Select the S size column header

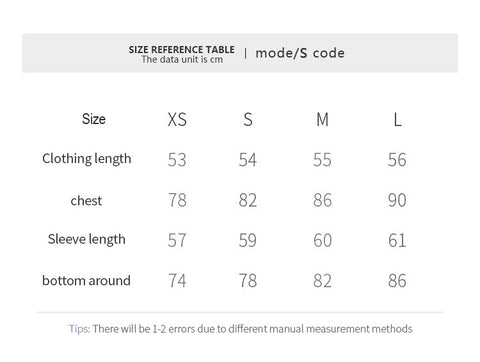tap(248, 119)
